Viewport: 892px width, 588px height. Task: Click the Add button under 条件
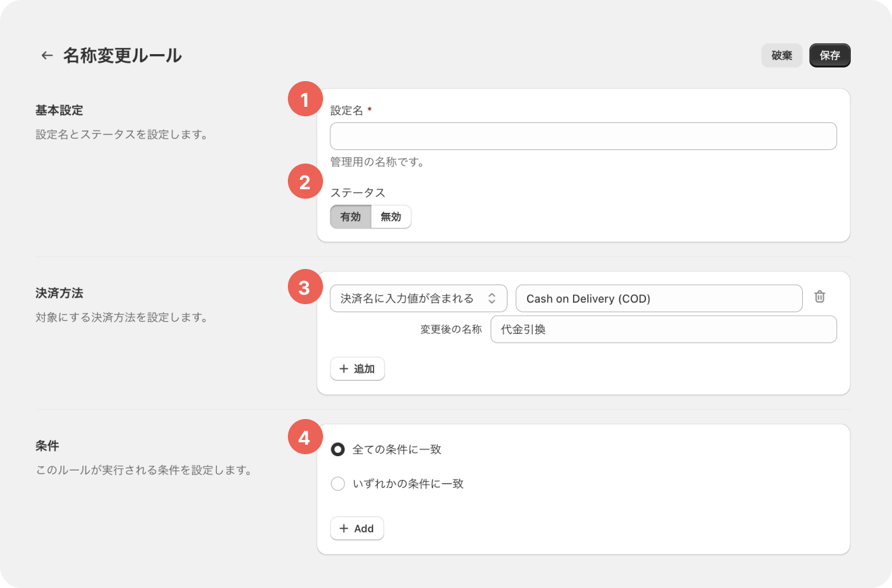coord(357,529)
